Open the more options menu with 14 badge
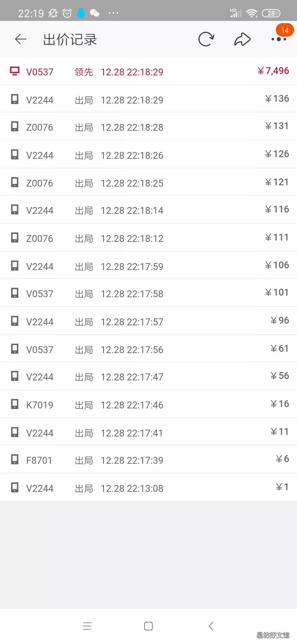 pyautogui.click(x=279, y=39)
